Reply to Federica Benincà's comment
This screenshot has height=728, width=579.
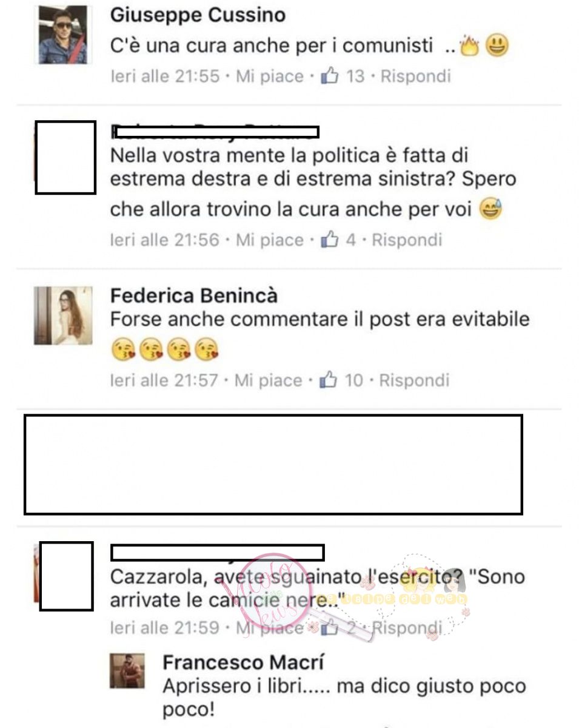tap(414, 380)
